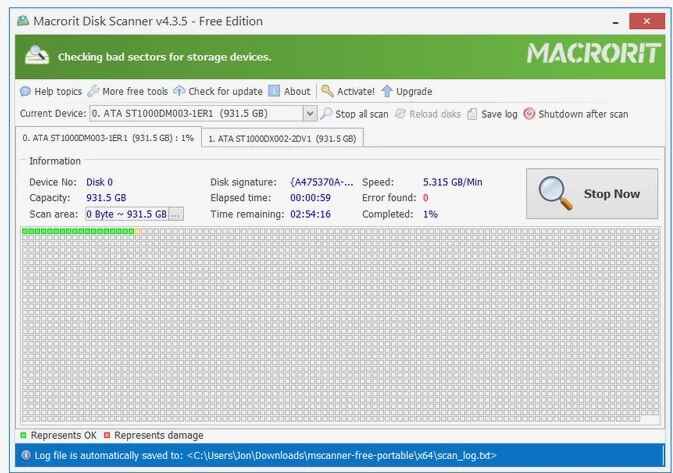Click the info icon in the log status bar
The width and height of the screenshot is (673, 473).
26,455
